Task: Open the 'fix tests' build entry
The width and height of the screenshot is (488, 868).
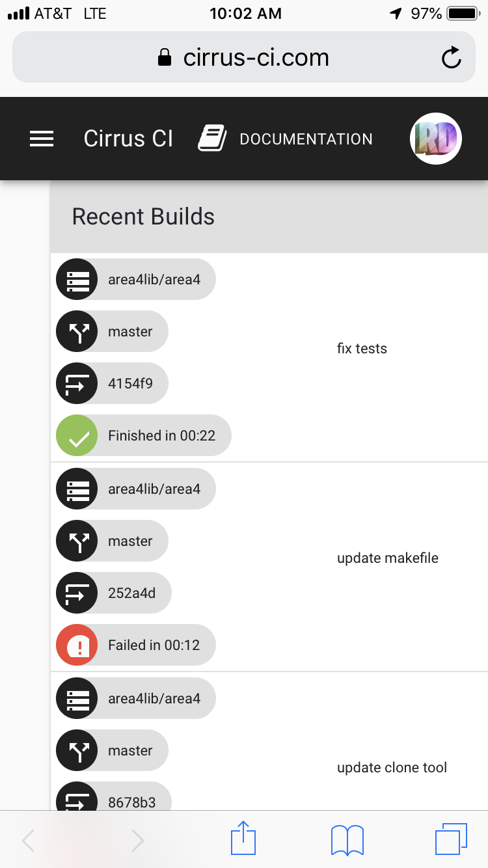Action: pos(362,348)
